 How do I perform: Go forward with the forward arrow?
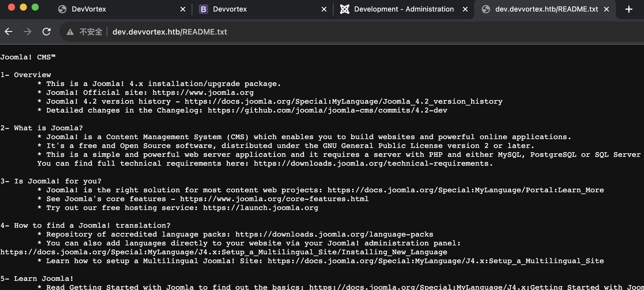(x=27, y=32)
